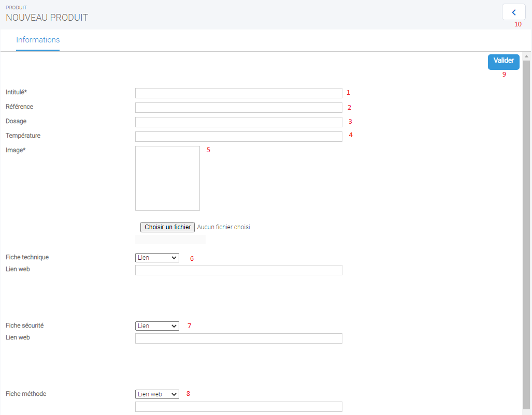Screen dimensions: 532x415
Task: Expand the Fiche sécurité type dropdown
Action: (157, 326)
